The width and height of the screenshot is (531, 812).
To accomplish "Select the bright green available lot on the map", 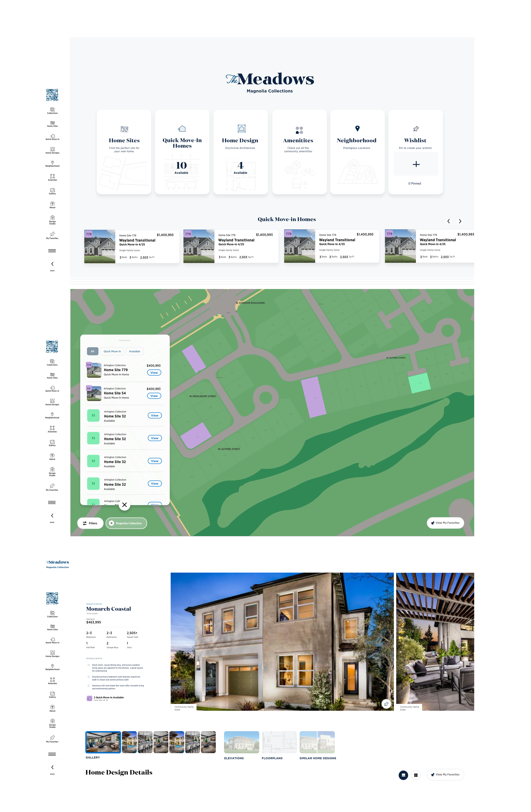I will click(420, 383).
